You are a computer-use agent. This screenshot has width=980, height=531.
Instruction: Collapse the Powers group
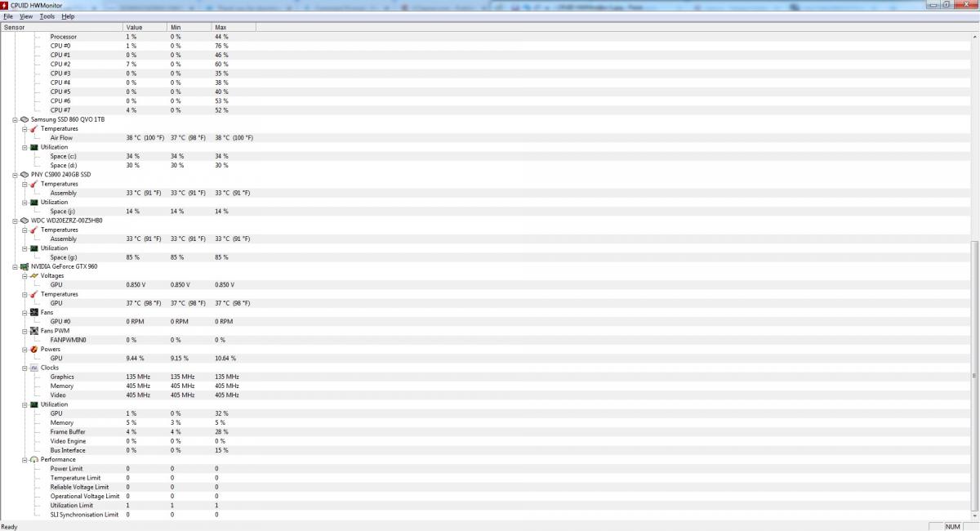point(24,349)
